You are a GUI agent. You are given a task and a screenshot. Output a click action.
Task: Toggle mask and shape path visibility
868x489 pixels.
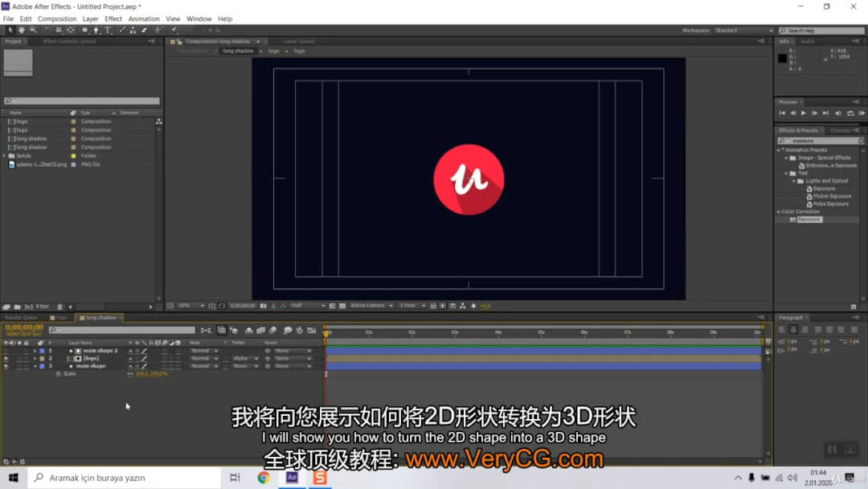pyautogui.click(x=222, y=306)
